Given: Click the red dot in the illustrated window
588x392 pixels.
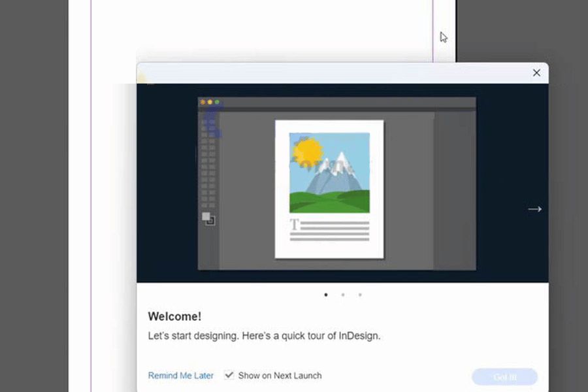Looking at the screenshot, I should click(x=203, y=102).
